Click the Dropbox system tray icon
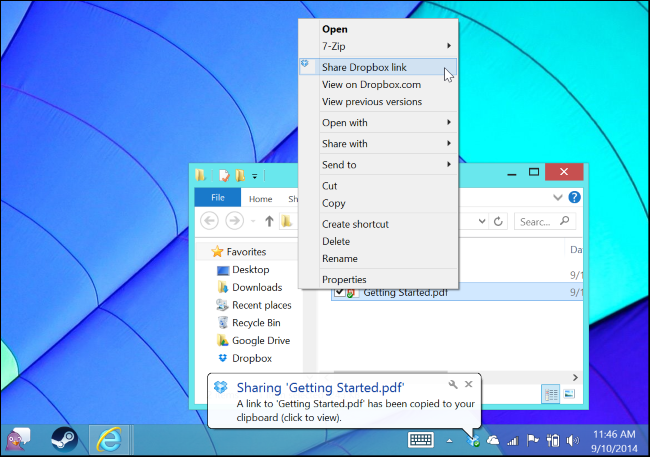 pos(473,440)
